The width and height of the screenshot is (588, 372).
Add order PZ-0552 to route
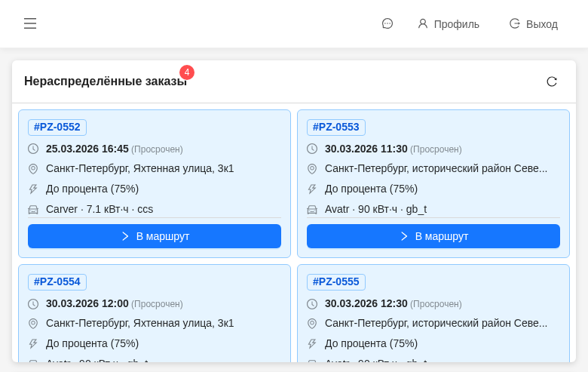pos(155,236)
